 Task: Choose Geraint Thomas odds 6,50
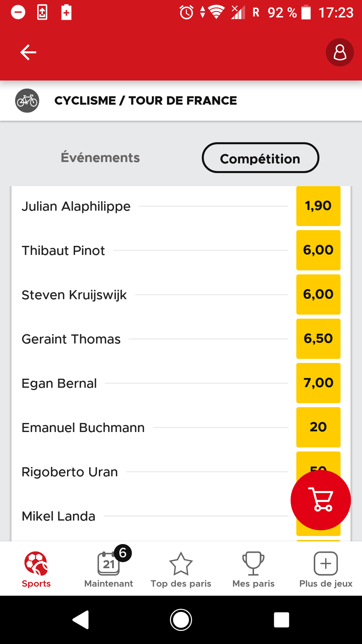(318, 339)
